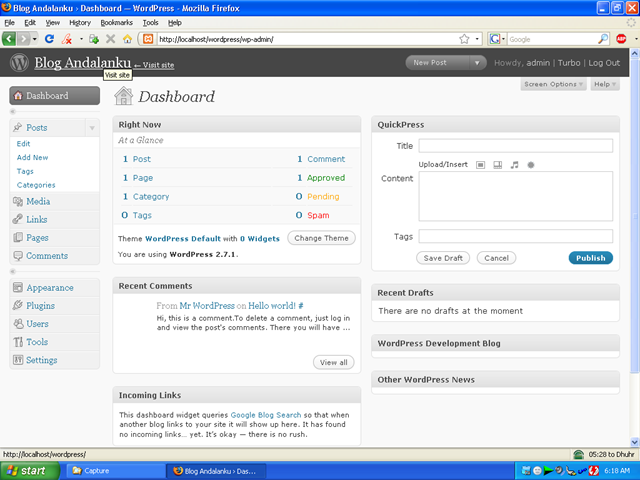Open the Tools menu in menu bar
The image size is (640, 480).
click(150, 22)
